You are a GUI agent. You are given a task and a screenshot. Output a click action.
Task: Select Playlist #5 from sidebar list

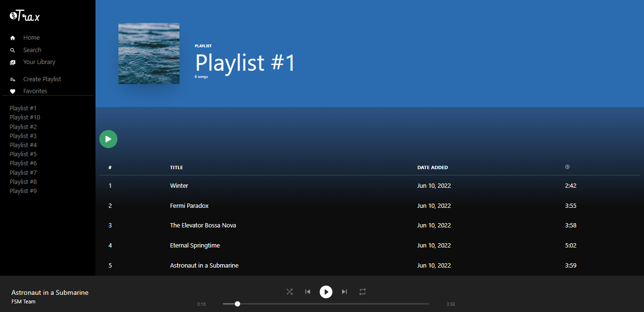pyautogui.click(x=23, y=154)
